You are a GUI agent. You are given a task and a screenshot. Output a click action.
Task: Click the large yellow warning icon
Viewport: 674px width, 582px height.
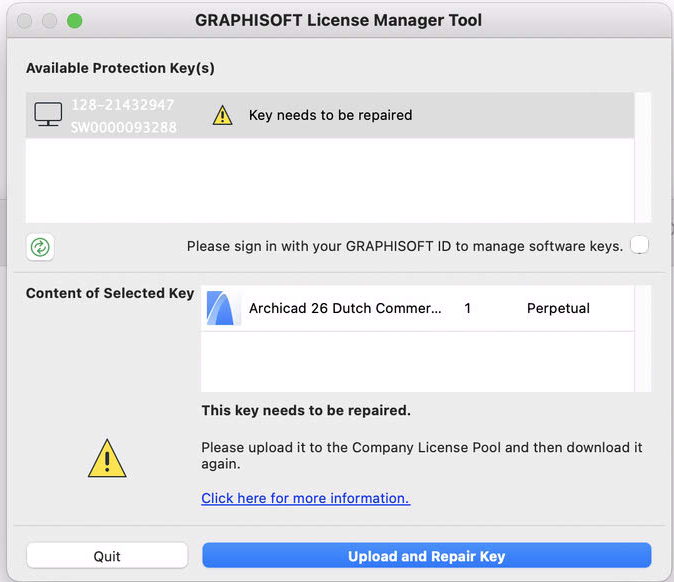coord(106,459)
